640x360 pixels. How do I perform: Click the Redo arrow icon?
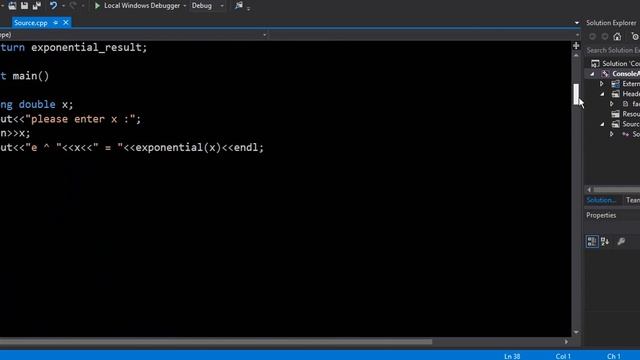[73, 6]
